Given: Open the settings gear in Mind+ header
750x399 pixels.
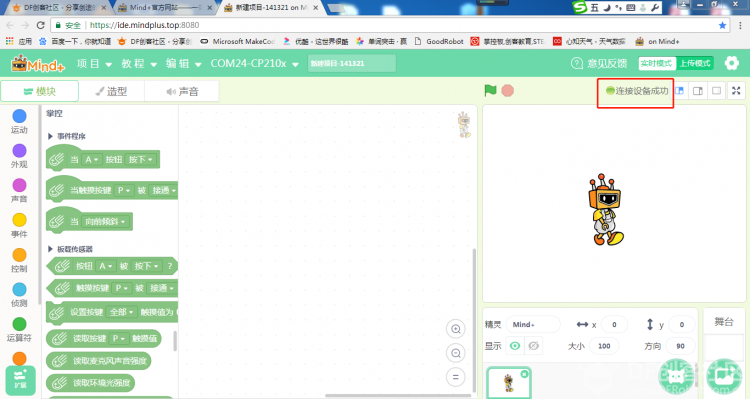Looking at the screenshot, I should (x=731, y=63).
